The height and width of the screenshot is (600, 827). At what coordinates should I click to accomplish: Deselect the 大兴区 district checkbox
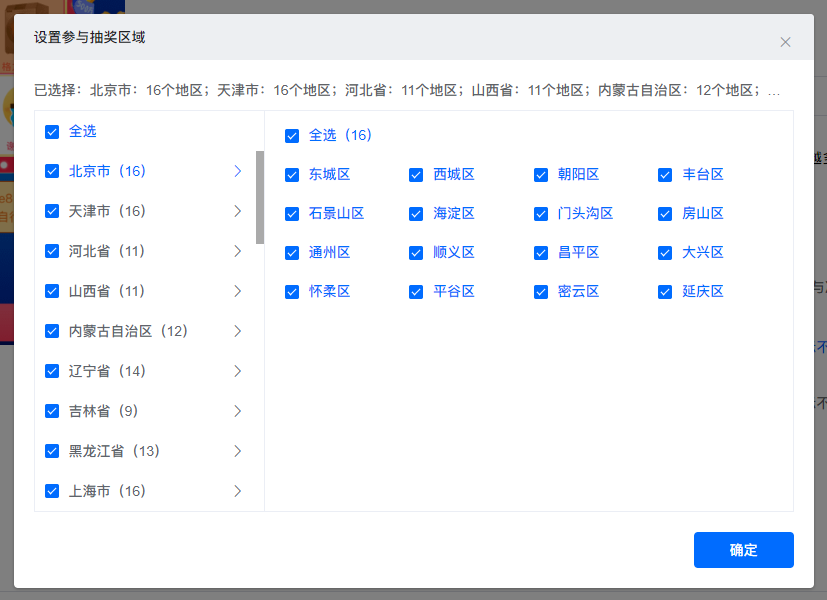665,253
